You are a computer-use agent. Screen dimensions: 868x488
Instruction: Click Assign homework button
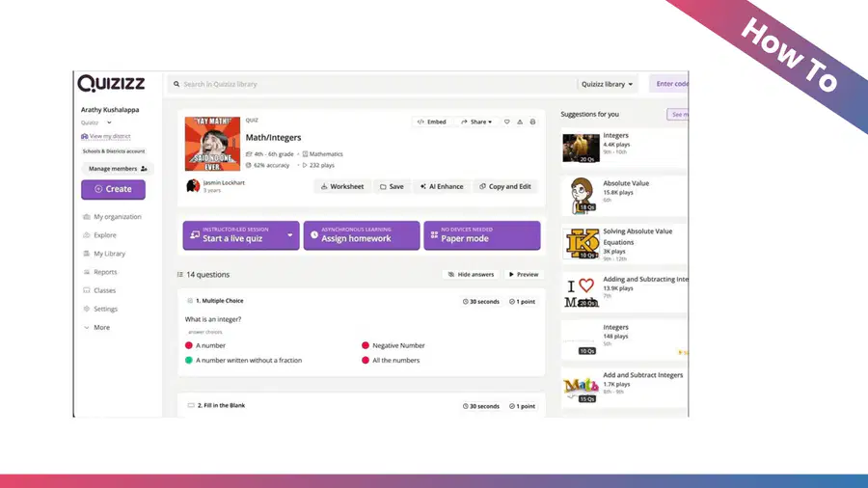pos(362,235)
